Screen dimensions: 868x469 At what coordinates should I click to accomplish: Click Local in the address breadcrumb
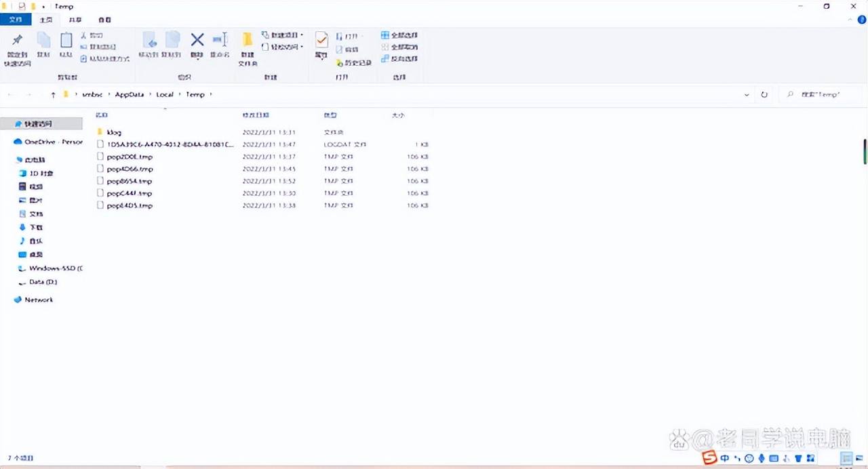pyautogui.click(x=165, y=95)
